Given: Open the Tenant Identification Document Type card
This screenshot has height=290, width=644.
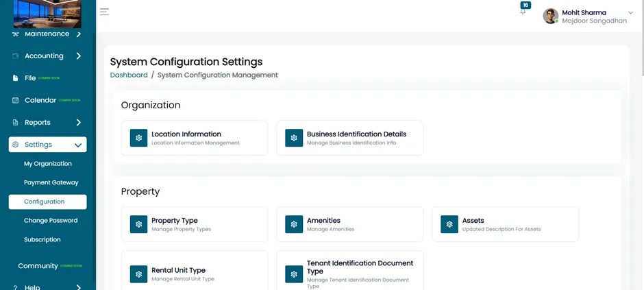Looking at the screenshot, I should click(x=350, y=271).
